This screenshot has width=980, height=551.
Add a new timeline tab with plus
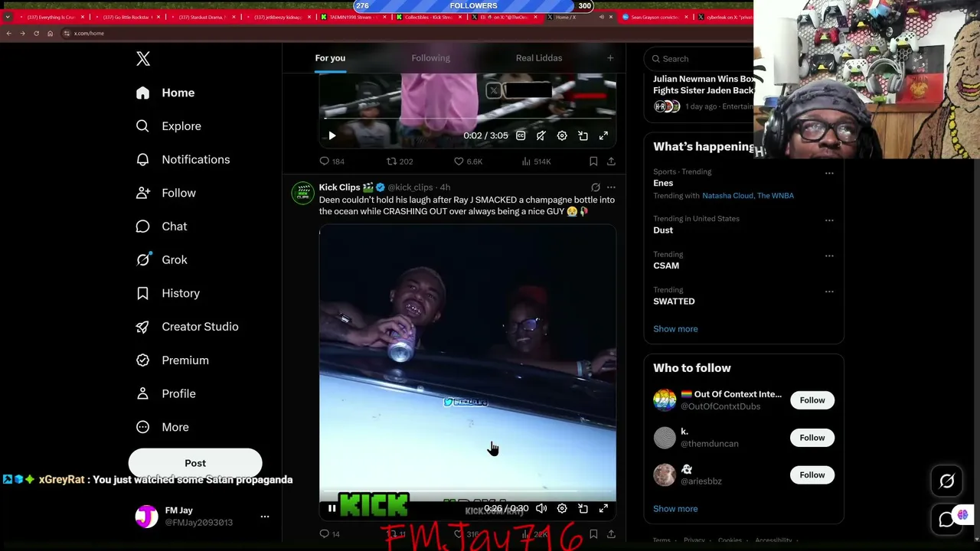click(610, 58)
